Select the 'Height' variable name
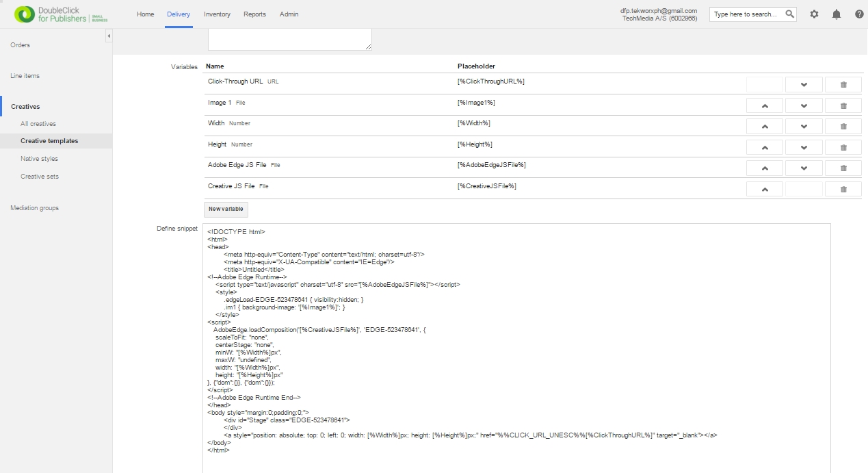Viewport: 868px width, 473px height. coord(218,144)
